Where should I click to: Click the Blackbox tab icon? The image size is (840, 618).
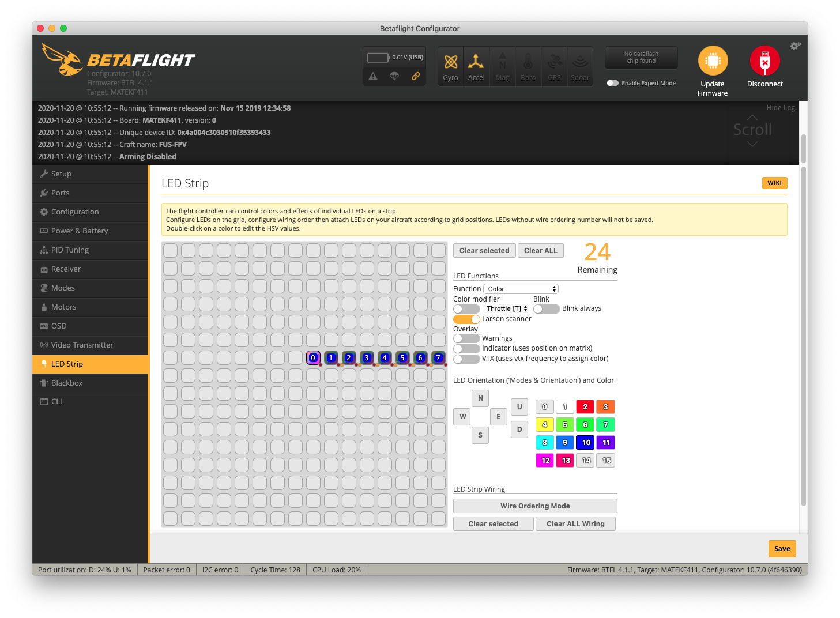[x=44, y=383]
